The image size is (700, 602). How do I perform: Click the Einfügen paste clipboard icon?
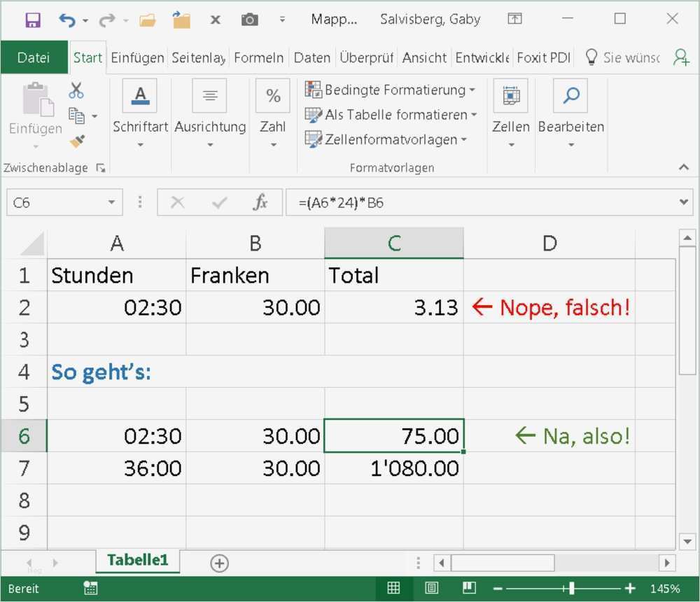tap(38, 99)
